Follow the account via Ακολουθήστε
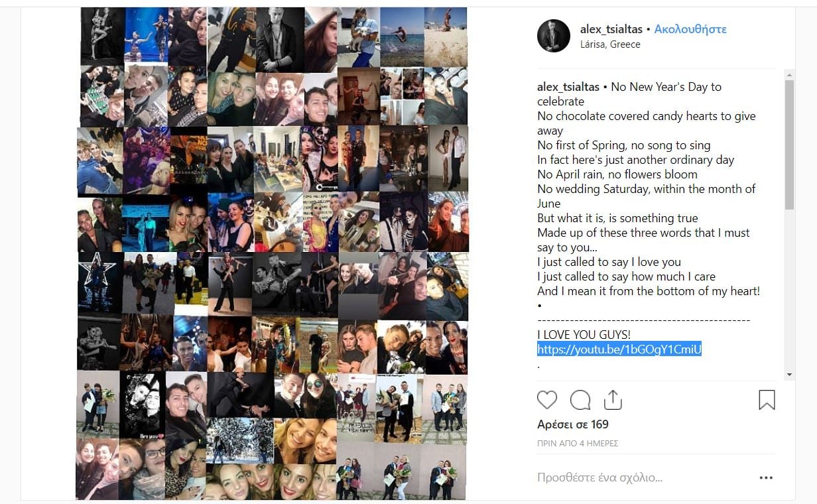 [x=690, y=29]
